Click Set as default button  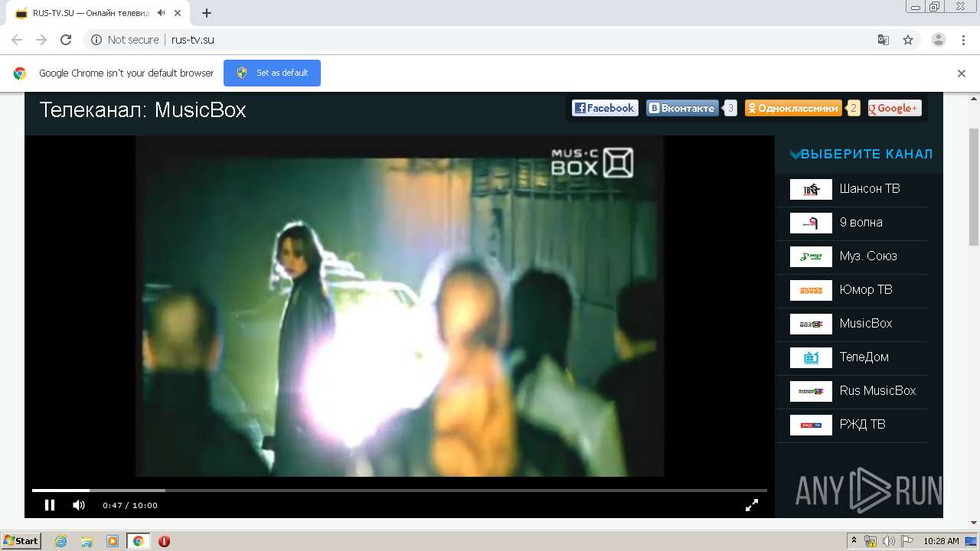tap(272, 73)
